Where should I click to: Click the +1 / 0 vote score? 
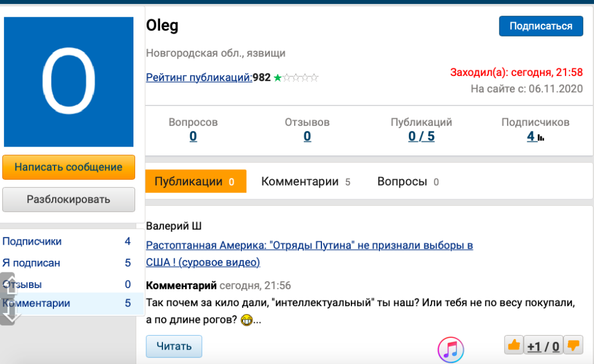543,347
